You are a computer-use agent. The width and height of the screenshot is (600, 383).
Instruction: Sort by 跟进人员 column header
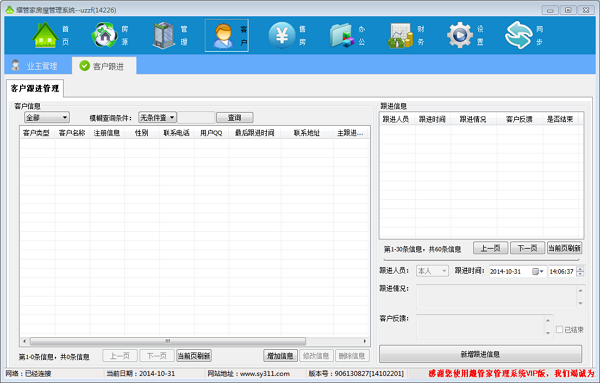click(x=396, y=119)
